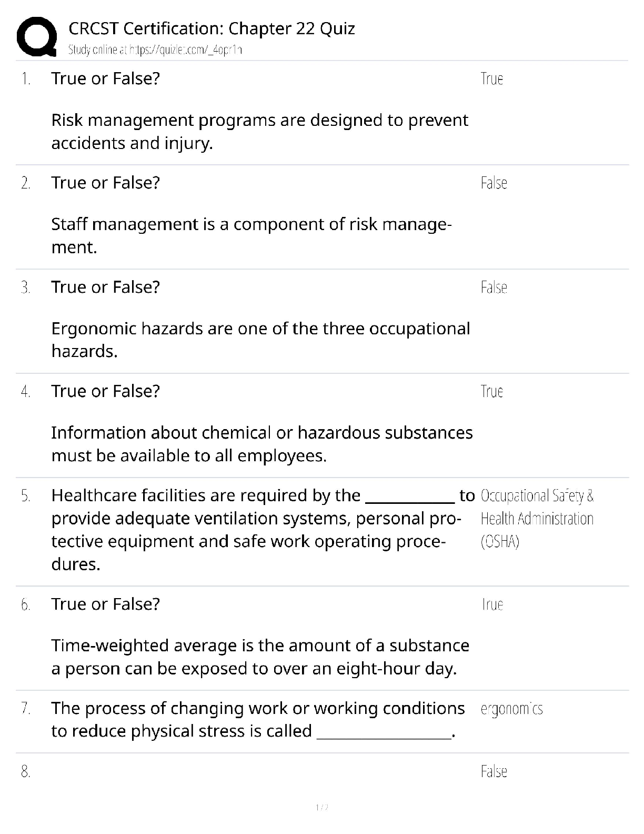
Task: Click the Quizlet Q logo icon
Action: (37, 37)
